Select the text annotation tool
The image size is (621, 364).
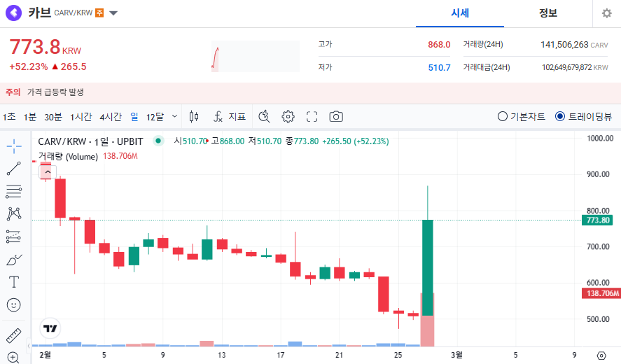click(x=14, y=282)
